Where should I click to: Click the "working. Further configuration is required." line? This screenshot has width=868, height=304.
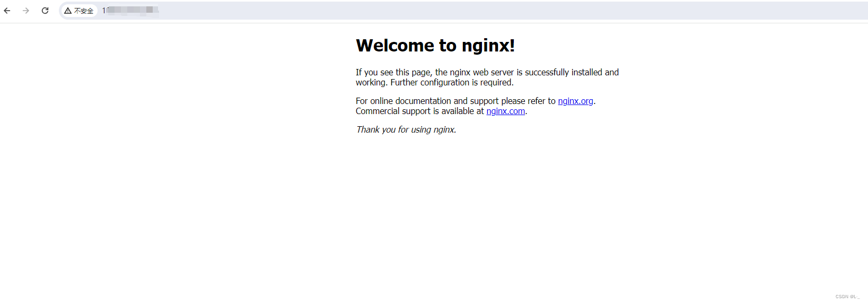coord(435,82)
